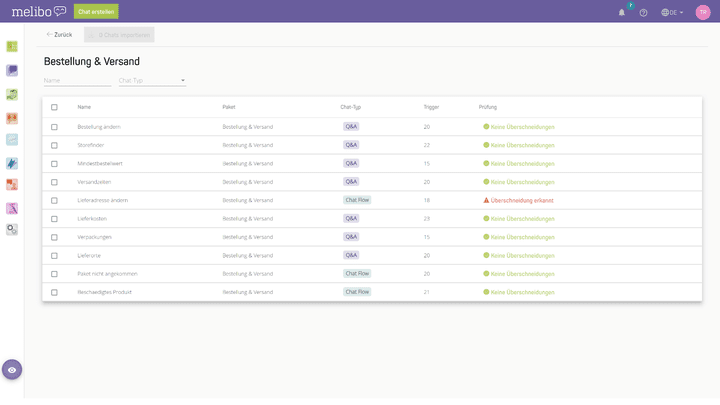Open the blue lightning bolt sidebar icon
Screen dimensions: 720x405
pyautogui.click(x=12, y=162)
